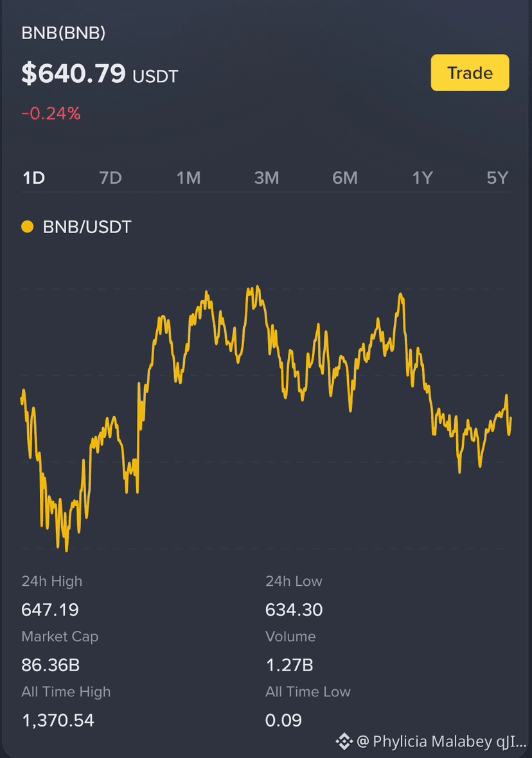This screenshot has height=758, width=532.
Task: Switch chart to 1M range
Action: coord(188,178)
